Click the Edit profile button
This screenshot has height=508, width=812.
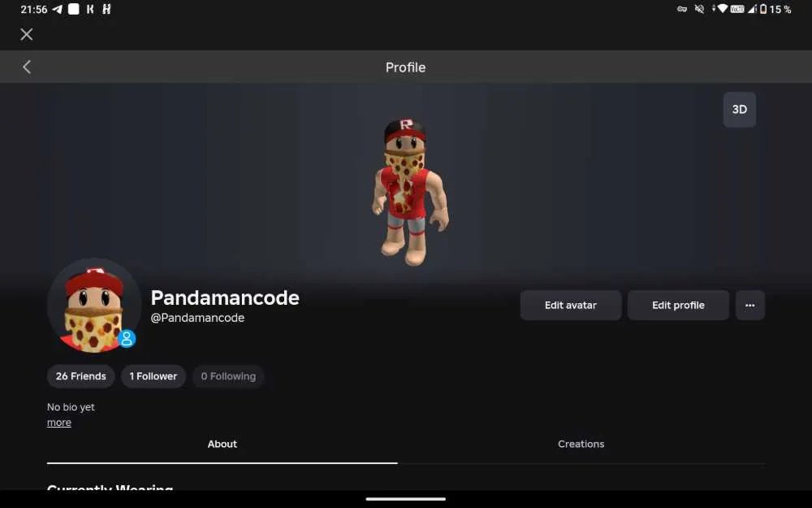pyautogui.click(x=678, y=306)
